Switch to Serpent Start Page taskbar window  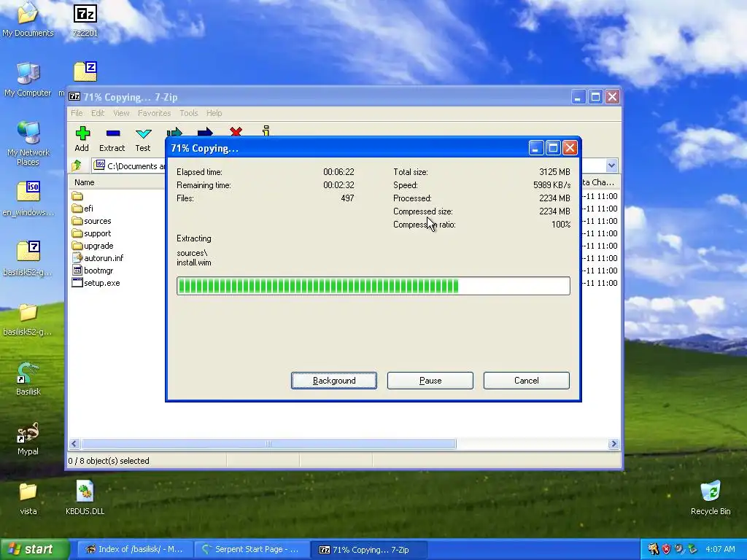pos(251,549)
